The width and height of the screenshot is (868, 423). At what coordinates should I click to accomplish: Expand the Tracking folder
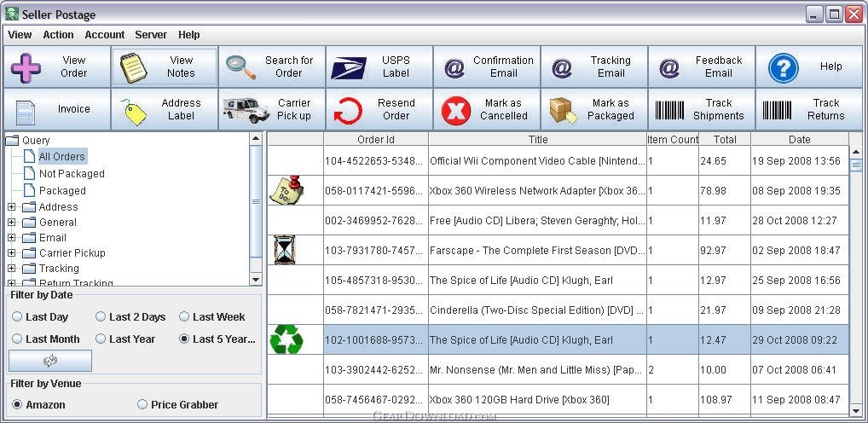click(12, 269)
